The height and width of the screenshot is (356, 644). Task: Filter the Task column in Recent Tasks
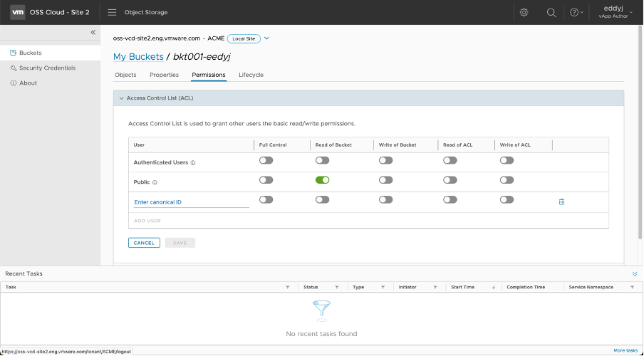288,287
